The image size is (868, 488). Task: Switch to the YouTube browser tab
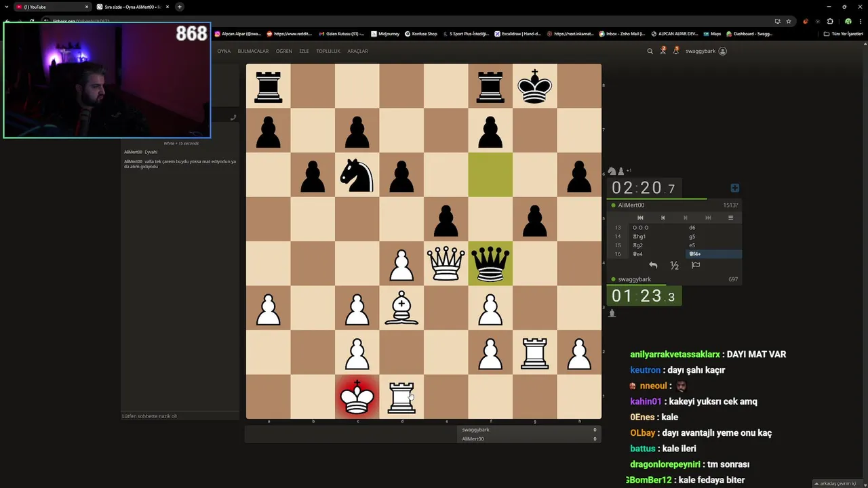[x=53, y=7]
